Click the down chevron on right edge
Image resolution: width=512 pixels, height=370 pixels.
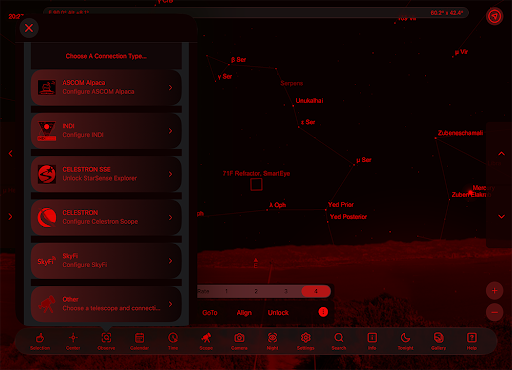click(x=501, y=217)
